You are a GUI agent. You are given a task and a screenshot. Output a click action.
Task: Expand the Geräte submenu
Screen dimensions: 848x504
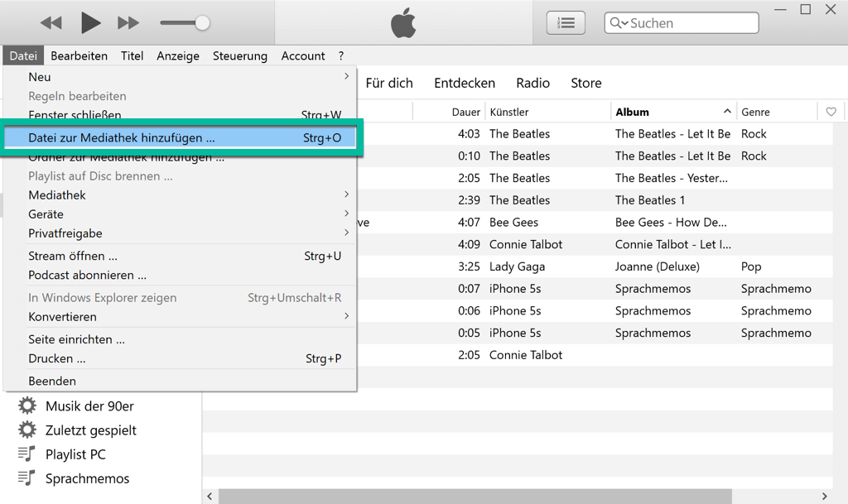[x=180, y=214]
